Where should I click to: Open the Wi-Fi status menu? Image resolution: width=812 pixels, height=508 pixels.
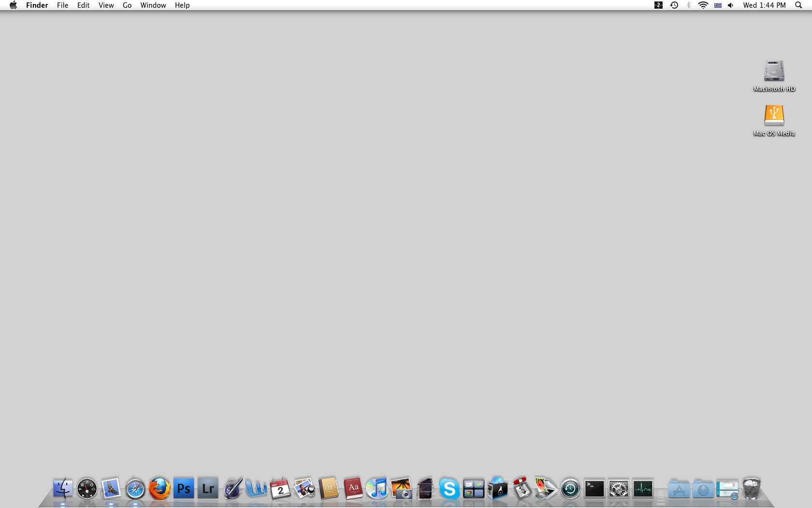[x=703, y=5]
